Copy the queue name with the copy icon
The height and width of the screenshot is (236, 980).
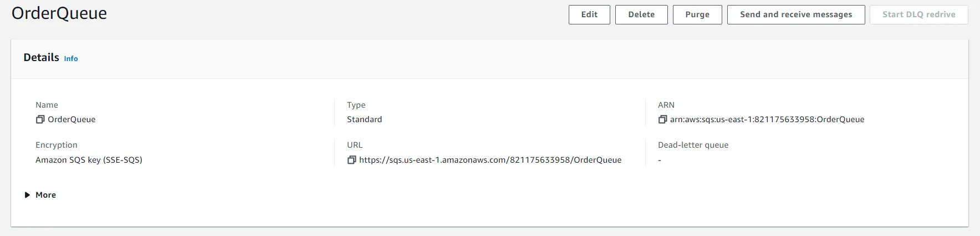40,119
